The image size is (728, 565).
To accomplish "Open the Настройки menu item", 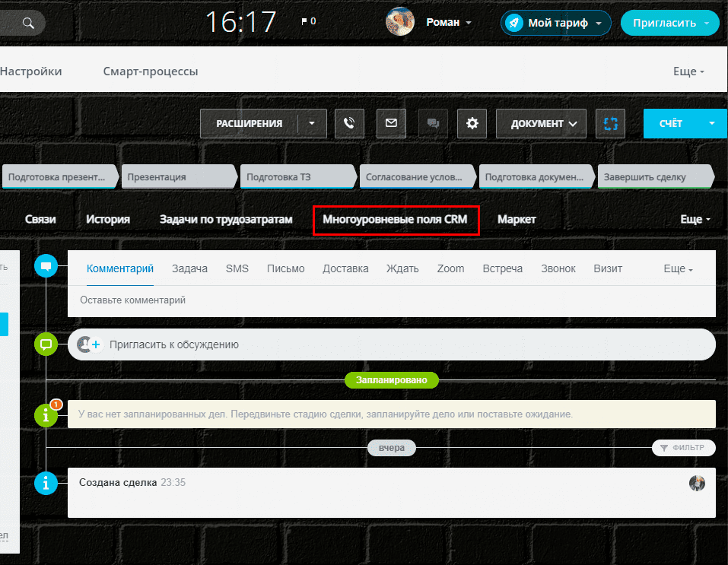I will pyautogui.click(x=30, y=71).
